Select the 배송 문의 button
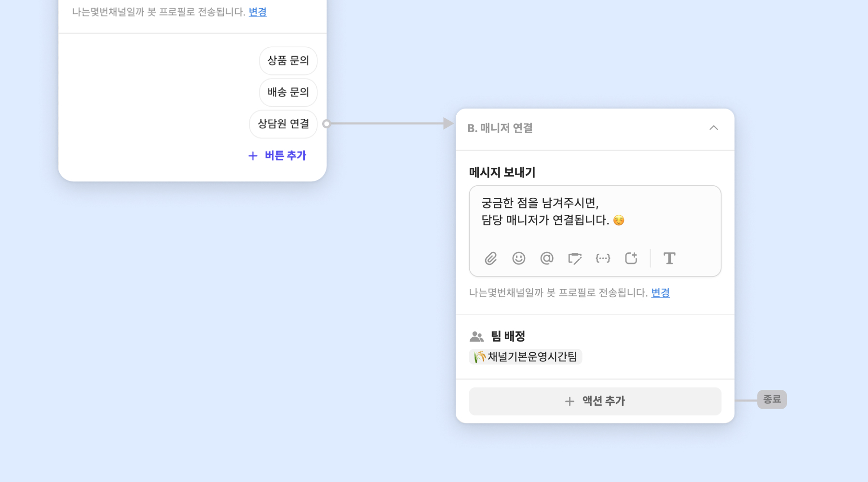 point(288,92)
